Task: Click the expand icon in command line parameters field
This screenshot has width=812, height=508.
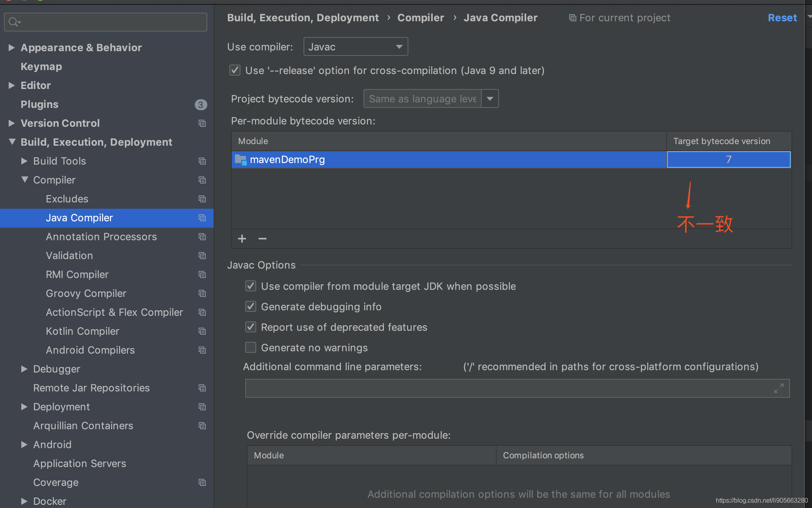Action: [x=778, y=388]
